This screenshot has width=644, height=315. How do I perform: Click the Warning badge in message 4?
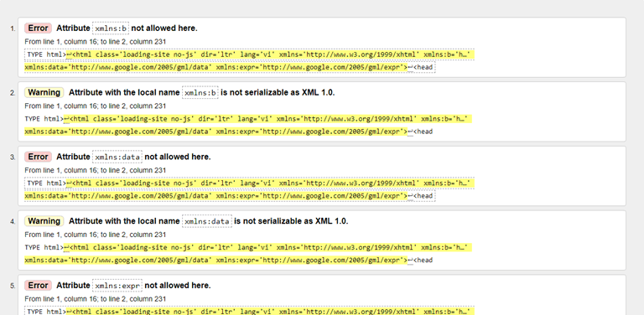[44, 221]
